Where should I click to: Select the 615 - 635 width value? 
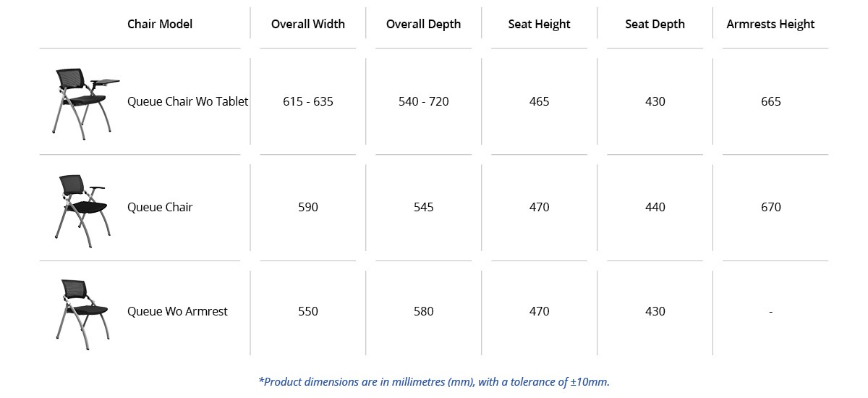click(x=308, y=101)
